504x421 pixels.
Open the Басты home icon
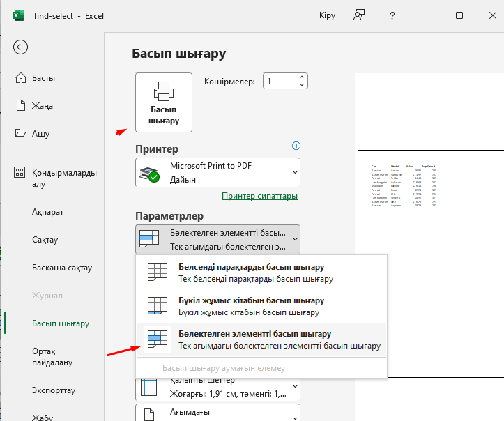[21, 78]
